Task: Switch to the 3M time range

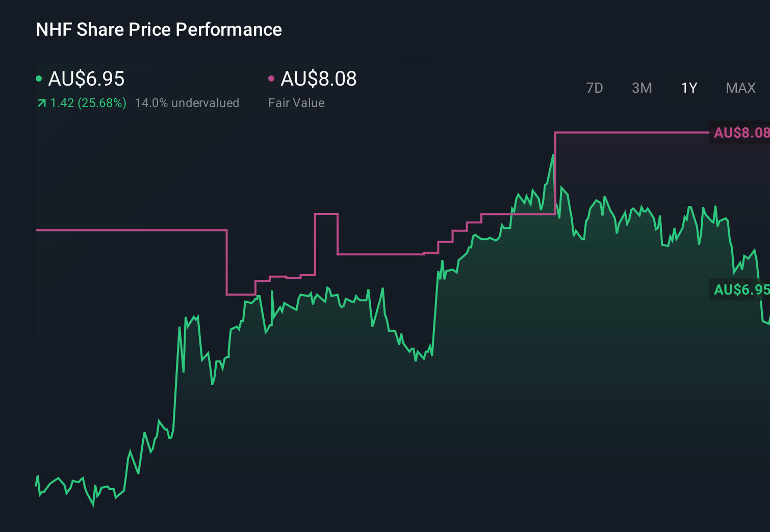Action: coord(641,88)
